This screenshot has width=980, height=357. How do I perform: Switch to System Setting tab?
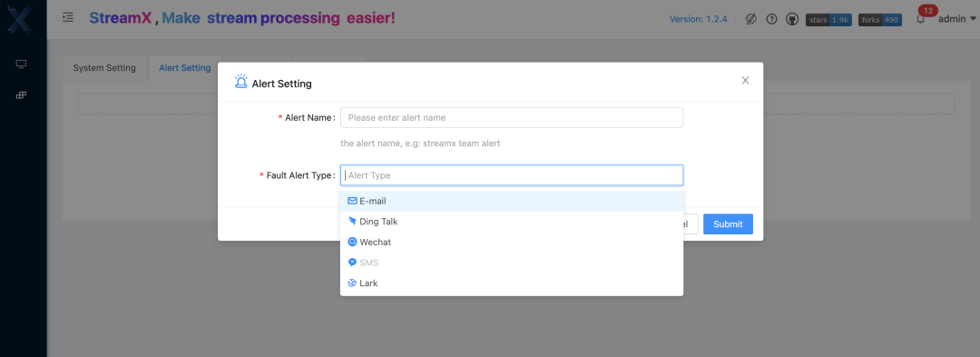pos(104,67)
